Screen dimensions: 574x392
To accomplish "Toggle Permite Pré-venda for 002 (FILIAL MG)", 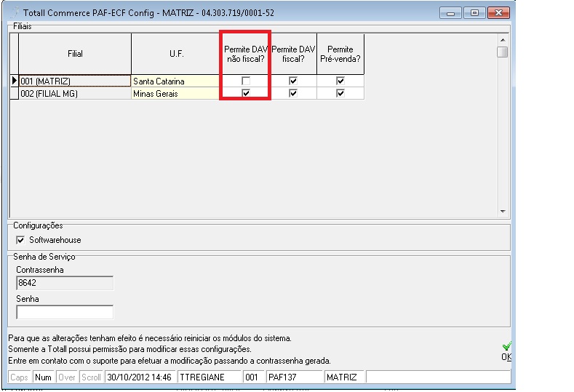I will coord(340,93).
